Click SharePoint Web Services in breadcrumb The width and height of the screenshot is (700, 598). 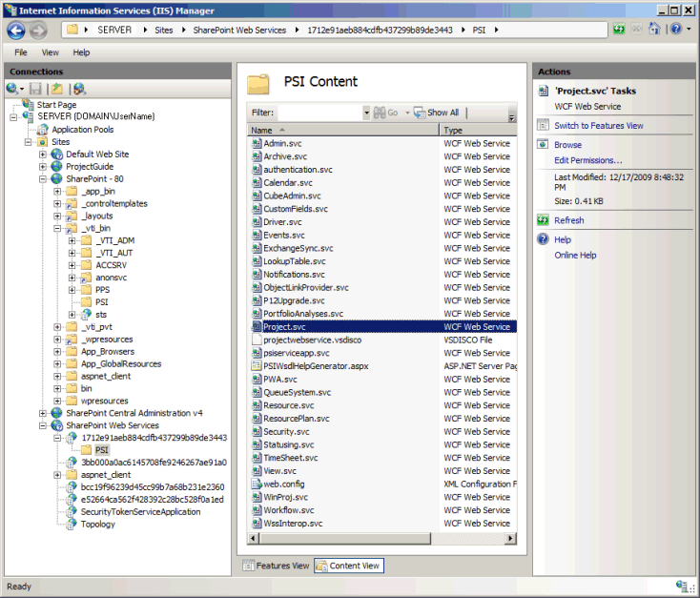click(239, 30)
